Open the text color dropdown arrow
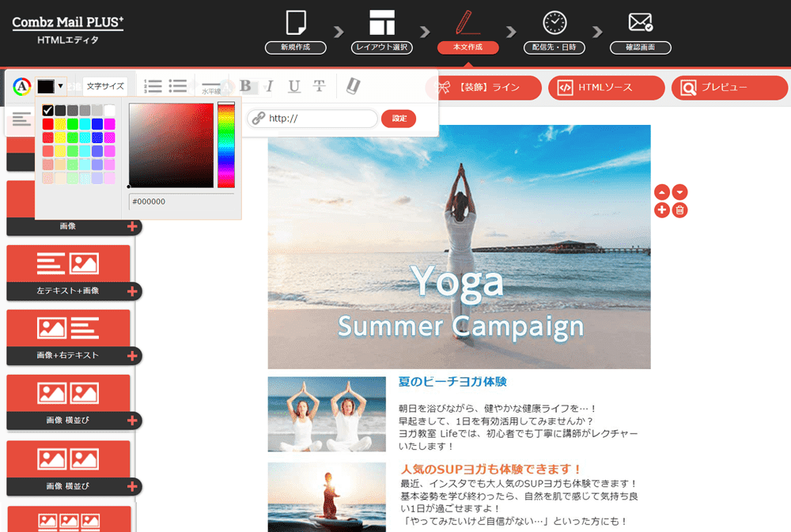The height and width of the screenshot is (532, 791). click(x=60, y=86)
